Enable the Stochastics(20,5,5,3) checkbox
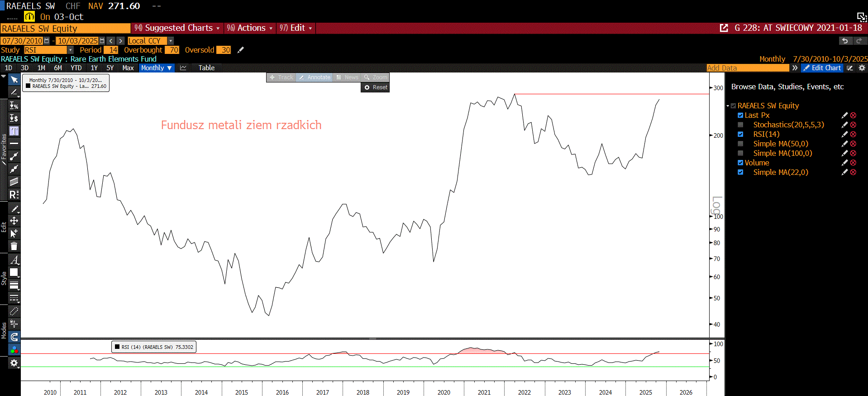The image size is (868, 396). 740,125
